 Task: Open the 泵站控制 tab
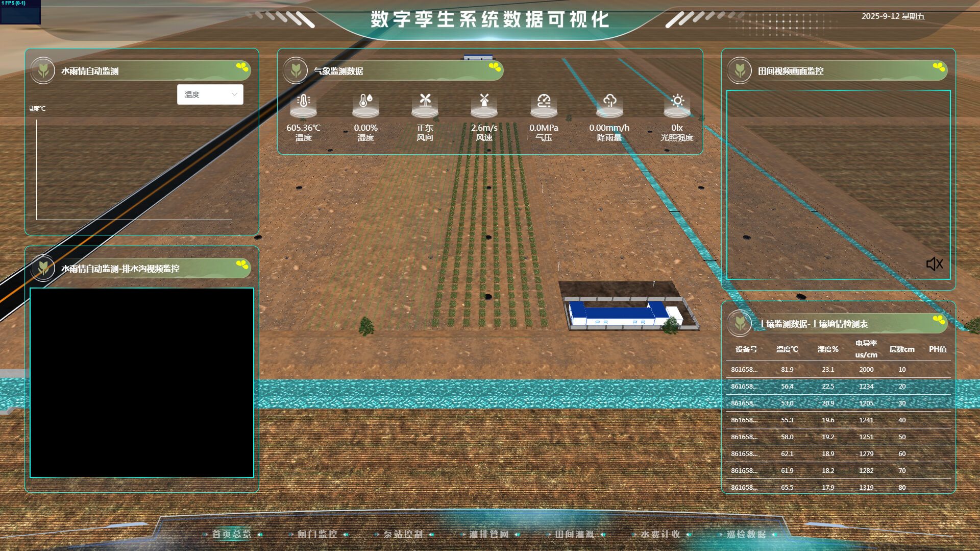[403, 534]
